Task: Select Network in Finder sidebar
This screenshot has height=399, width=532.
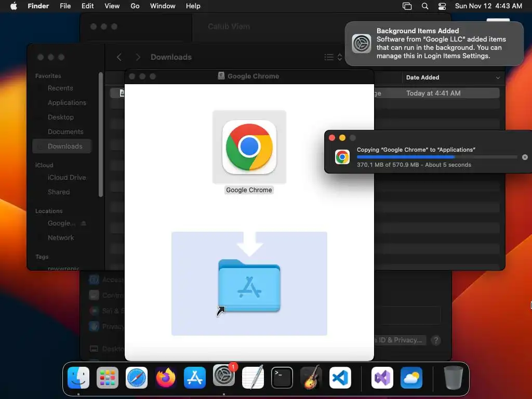Action: [61, 238]
